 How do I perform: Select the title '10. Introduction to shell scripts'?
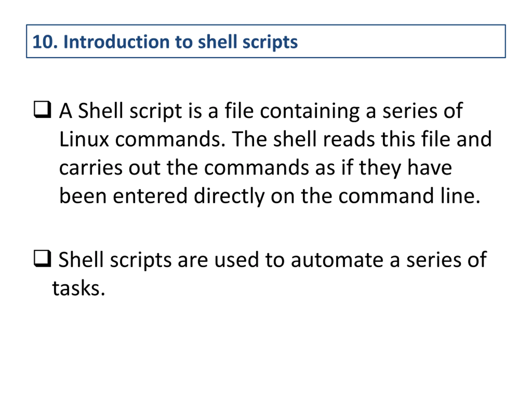pos(165,42)
